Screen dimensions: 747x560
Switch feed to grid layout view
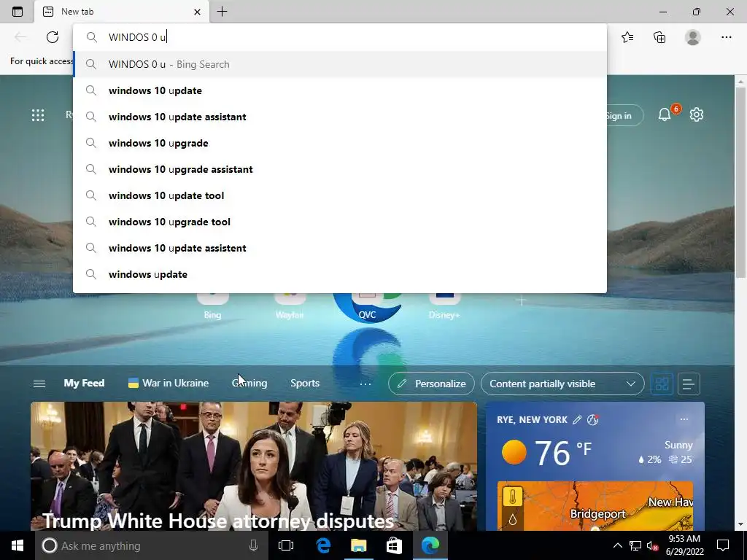(x=662, y=384)
